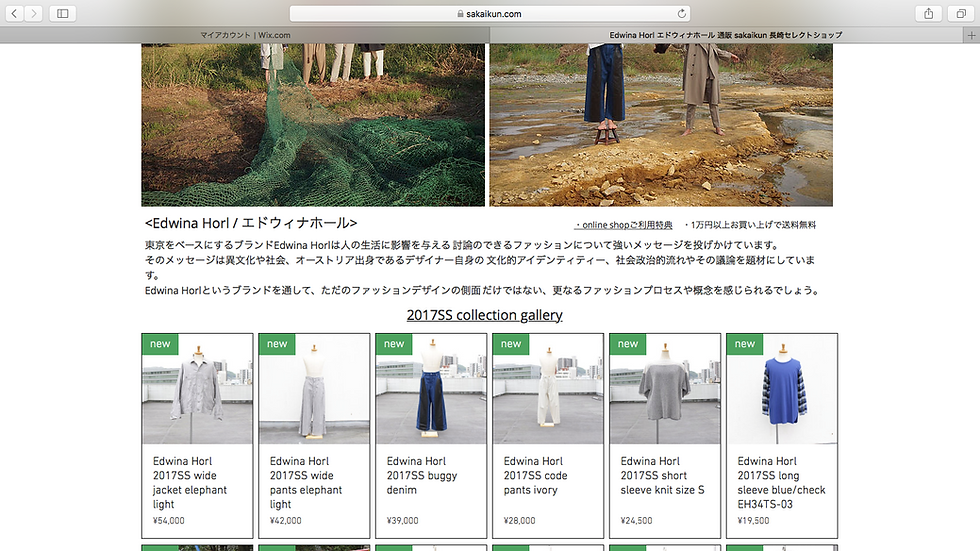This screenshot has width=980, height=551.
Task: Toggle the Safari sidebar button
Action: click(62, 13)
